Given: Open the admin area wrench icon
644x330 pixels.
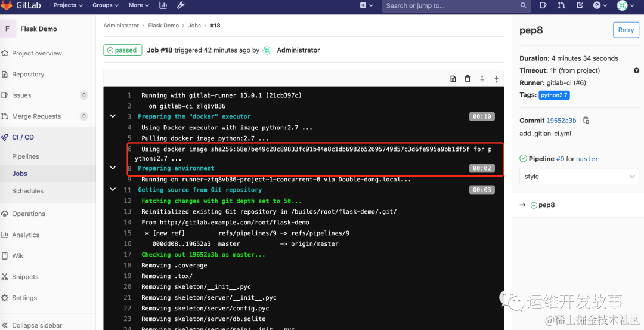Looking at the screenshot, I should click(x=180, y=5).
